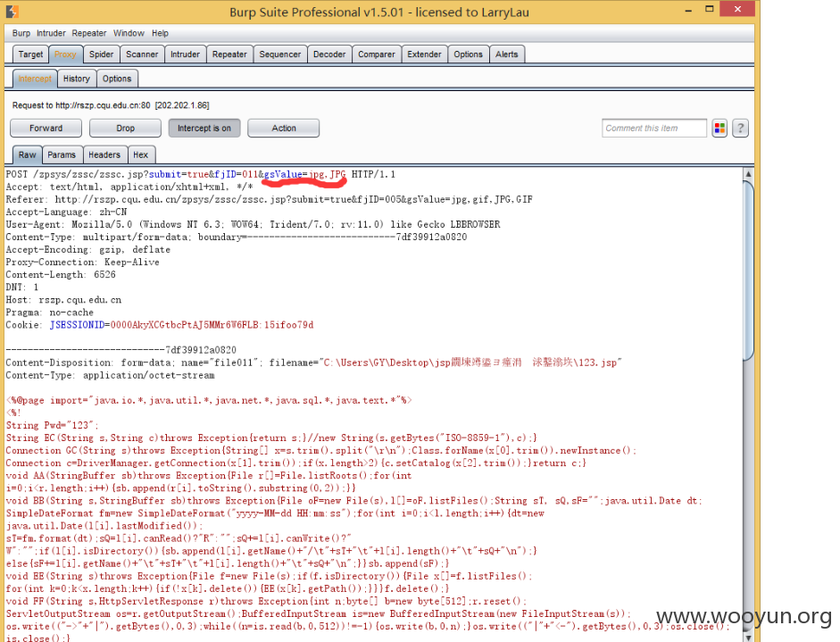Click the DNT: 1 header line
Image resolution: width=840 pixels, height=642 pixels.
coord(22,288)
